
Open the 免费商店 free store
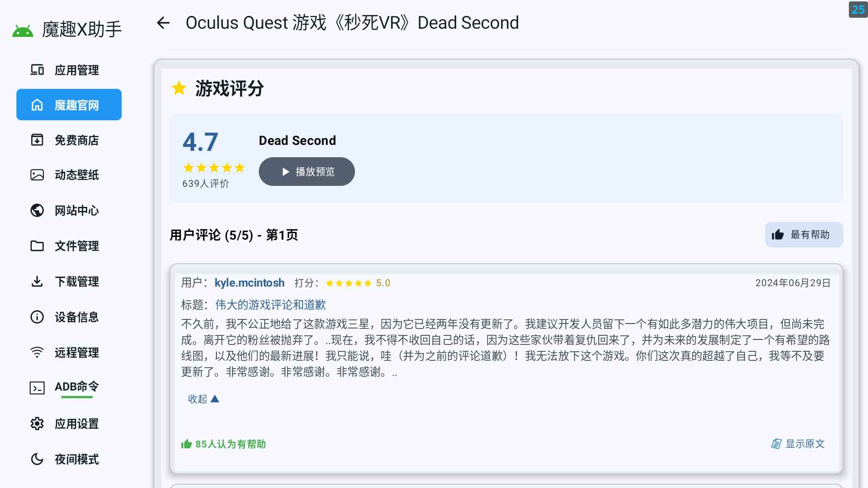[69, 140]
